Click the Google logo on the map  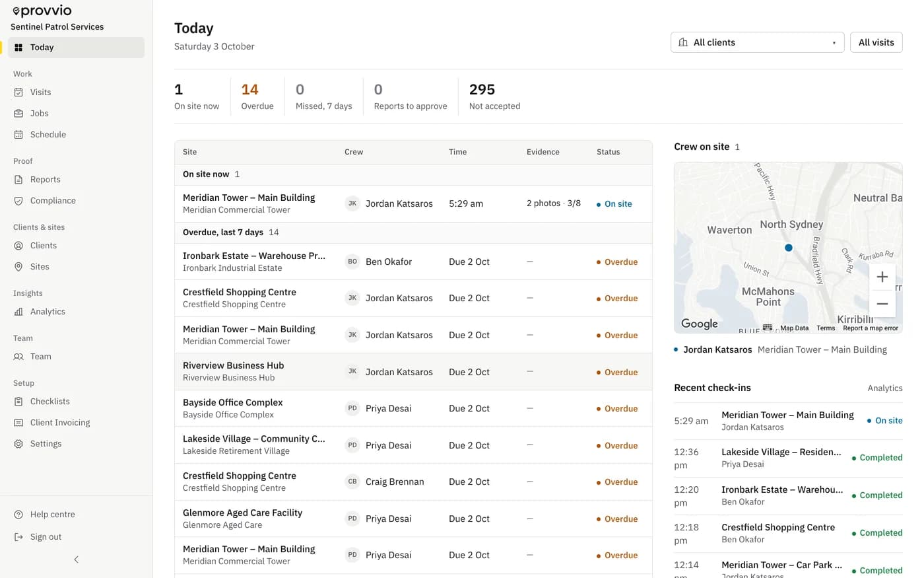pyautogui.click(x=700, y=324)
